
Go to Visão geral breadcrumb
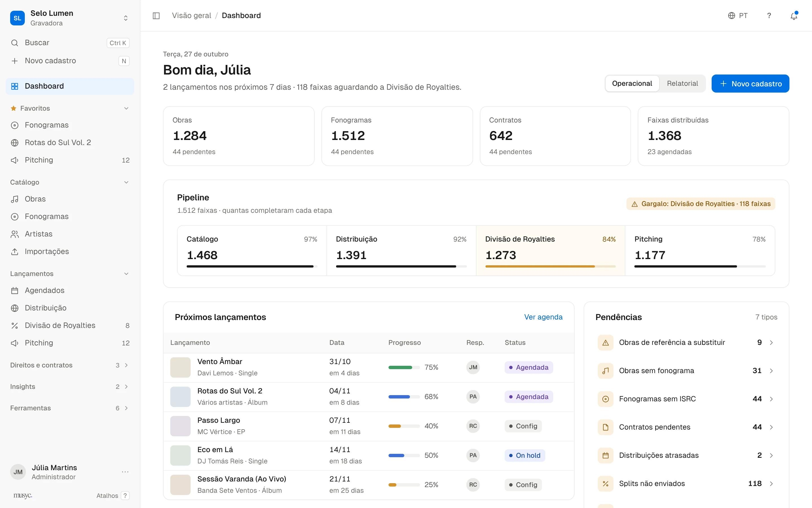[x=192, y=16]
